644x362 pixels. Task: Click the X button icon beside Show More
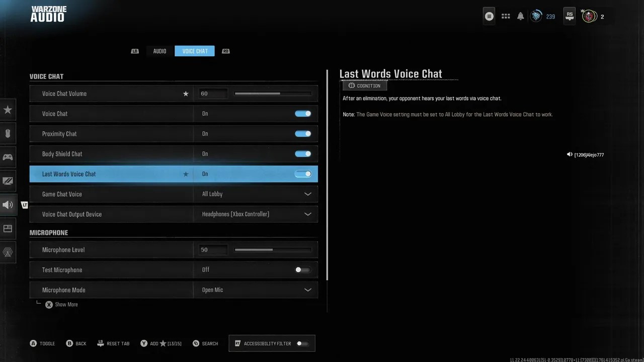(x=49, y=305)
